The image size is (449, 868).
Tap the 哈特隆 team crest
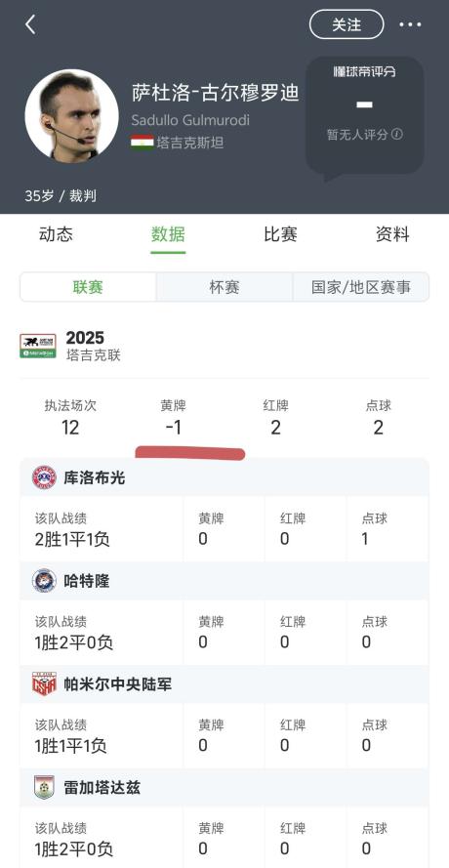44,581
